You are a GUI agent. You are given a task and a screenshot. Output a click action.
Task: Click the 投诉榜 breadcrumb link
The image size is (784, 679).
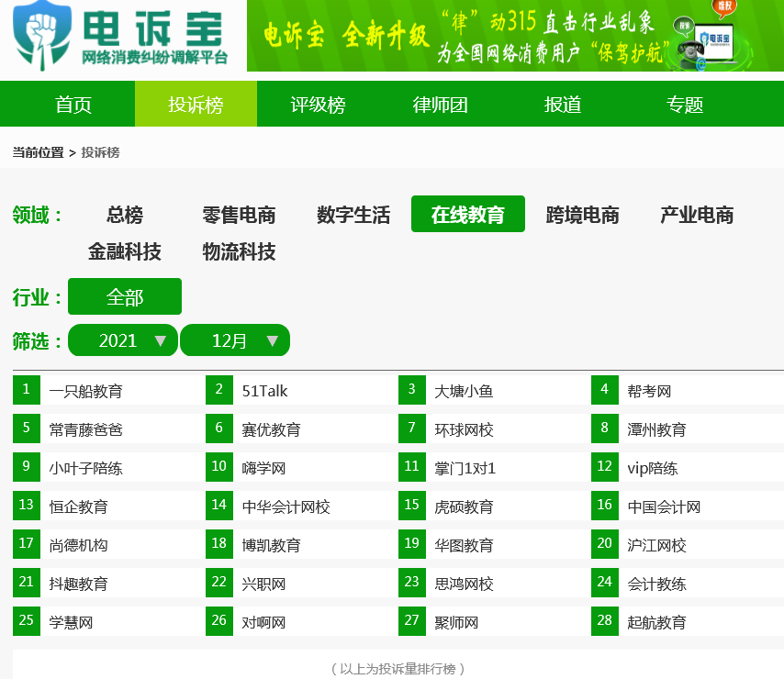point(100,152)
